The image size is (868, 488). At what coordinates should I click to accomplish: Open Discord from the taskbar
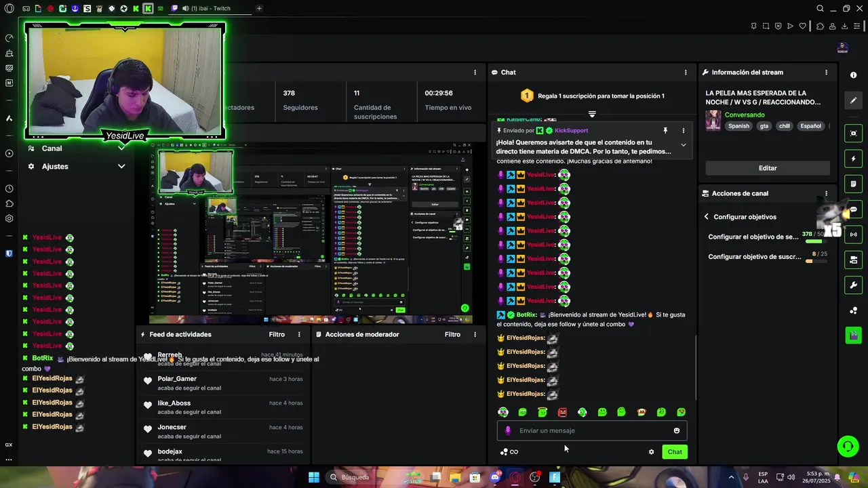click(495, 477)
